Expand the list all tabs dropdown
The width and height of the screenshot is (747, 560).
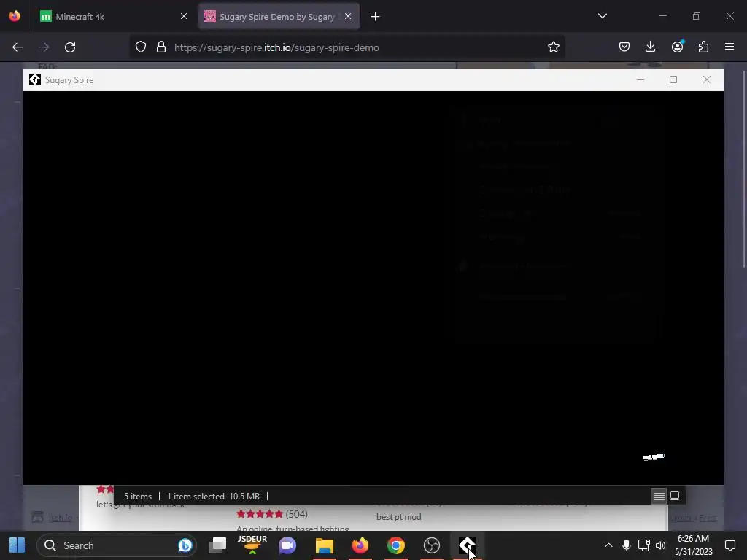[602, 16]
